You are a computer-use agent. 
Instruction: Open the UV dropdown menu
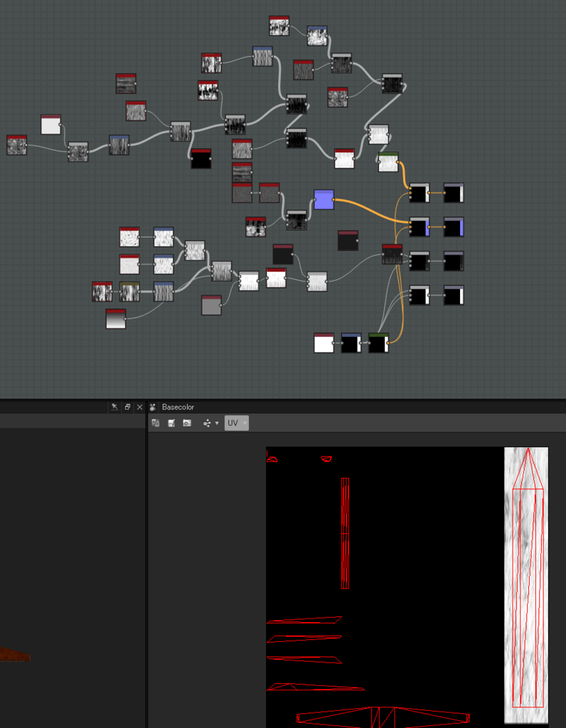pos(237,423)
